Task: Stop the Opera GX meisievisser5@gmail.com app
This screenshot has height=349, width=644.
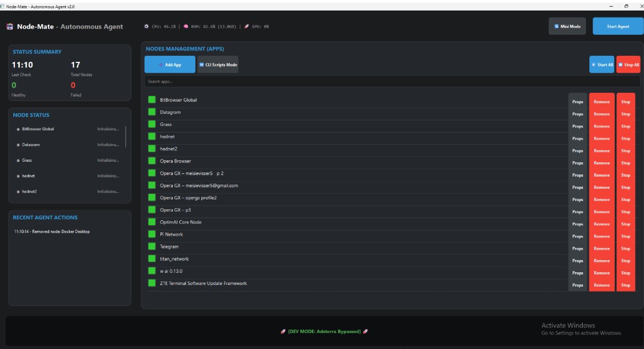Action: pyautogui.click(x=626, y=187)
